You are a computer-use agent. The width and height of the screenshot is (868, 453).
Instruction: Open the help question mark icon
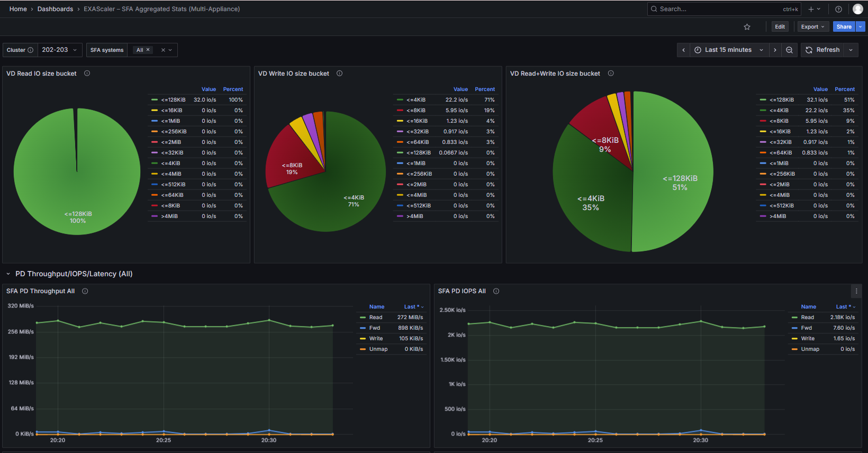(838, 9)
